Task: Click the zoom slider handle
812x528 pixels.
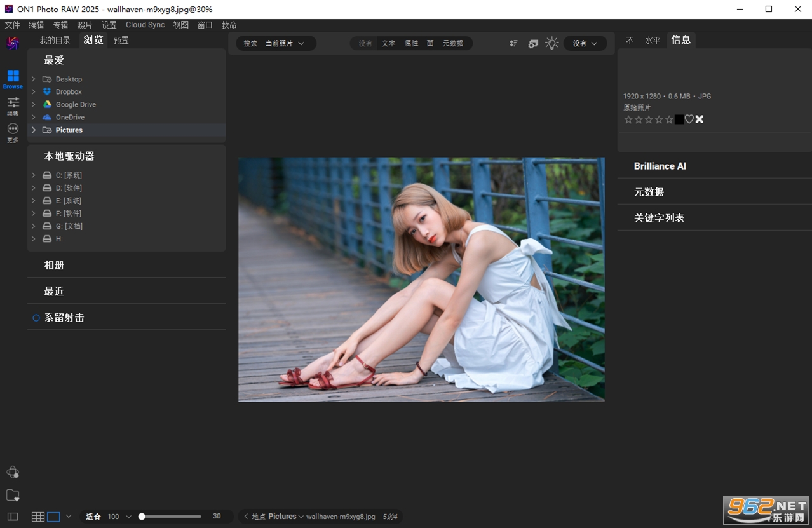Action: click(142, 517)
